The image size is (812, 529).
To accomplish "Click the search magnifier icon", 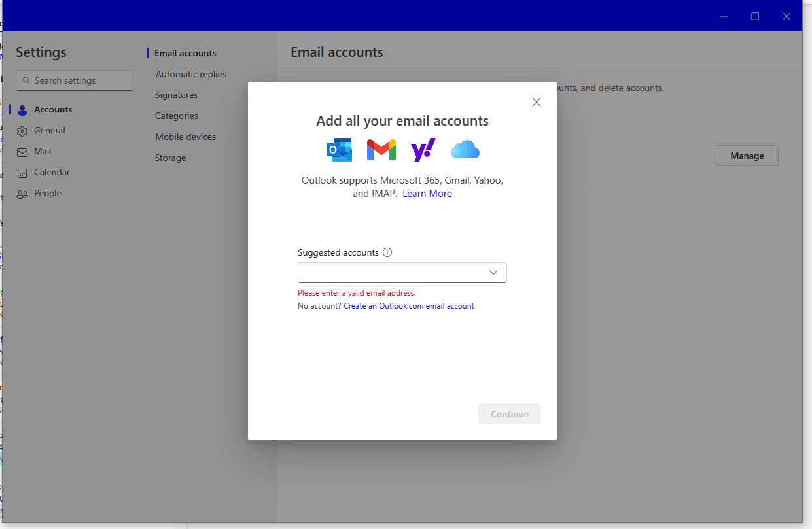I will 26,80.
